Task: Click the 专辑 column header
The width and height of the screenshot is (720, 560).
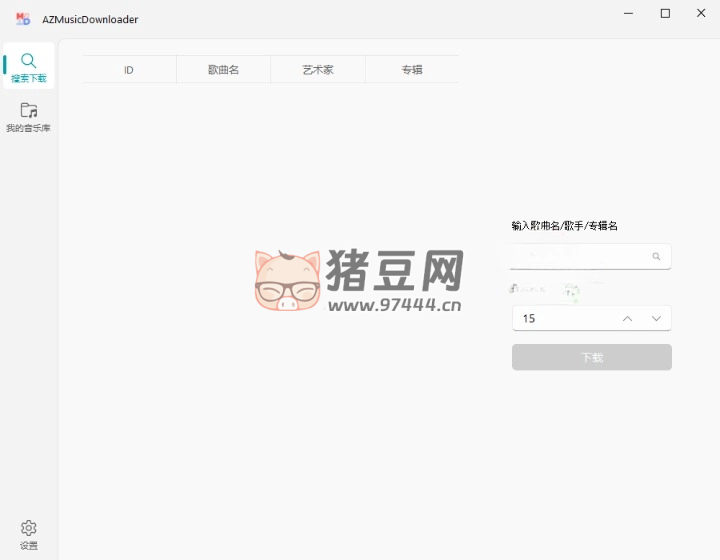Action: point(412,70)
